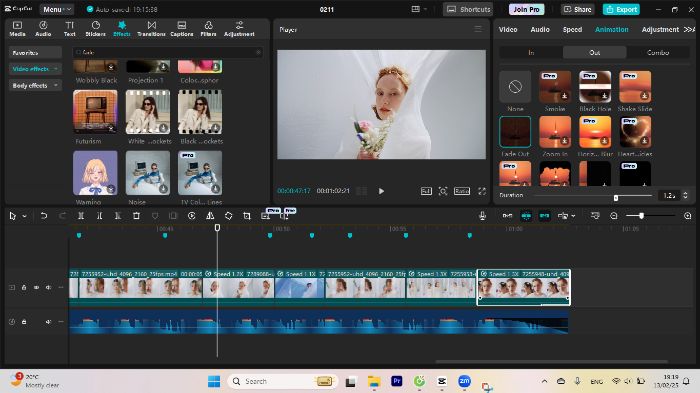
Task: Switch to the Audio inspector tab
Action: (540, 29)
